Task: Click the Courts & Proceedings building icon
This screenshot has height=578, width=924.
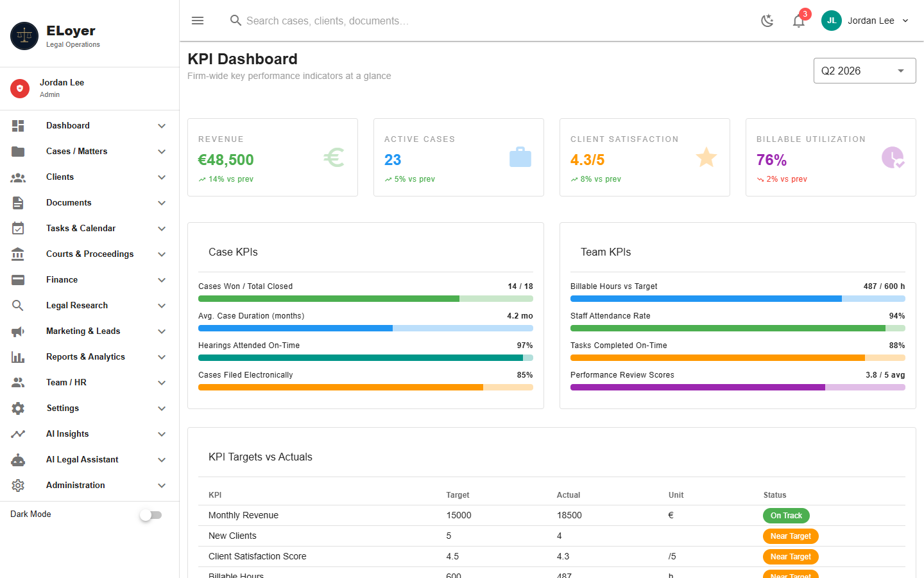Action: 18,254
